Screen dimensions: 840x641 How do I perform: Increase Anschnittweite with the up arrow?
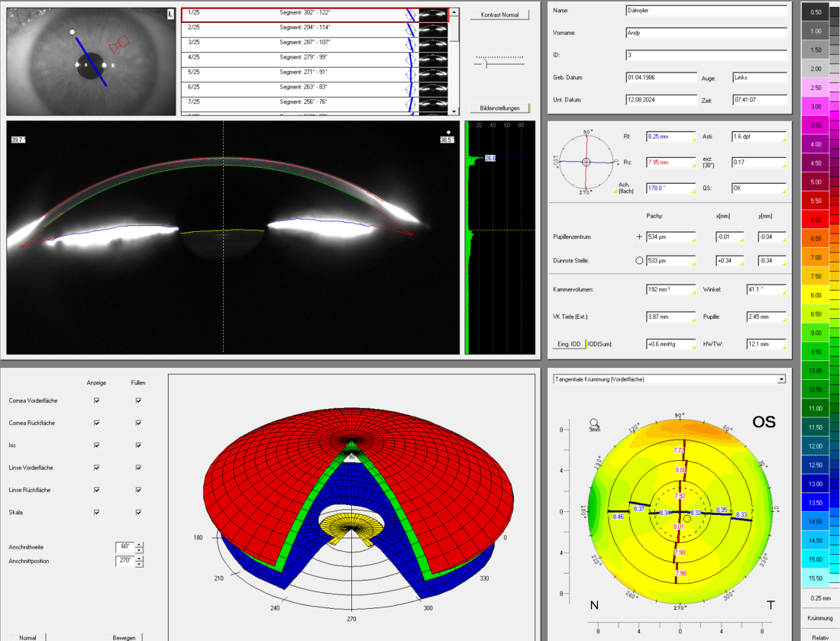pos(139,544)
